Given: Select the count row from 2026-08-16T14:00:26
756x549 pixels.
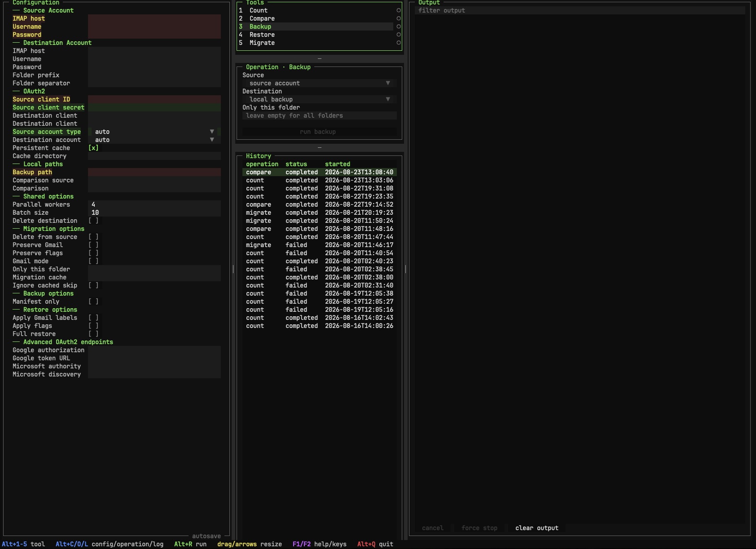Looking at the screenshot, I should click(x=320, y=326).
